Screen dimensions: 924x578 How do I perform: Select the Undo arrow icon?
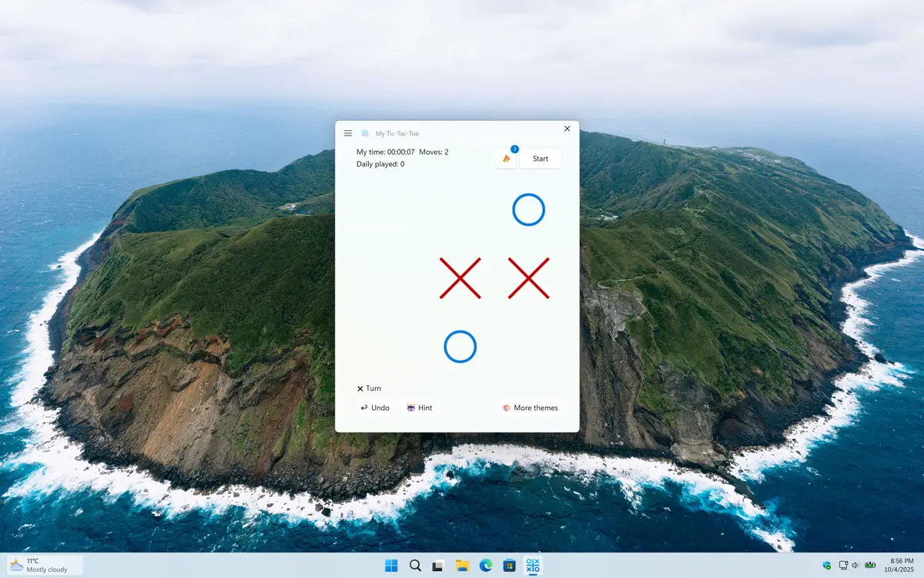coord(364,408)
